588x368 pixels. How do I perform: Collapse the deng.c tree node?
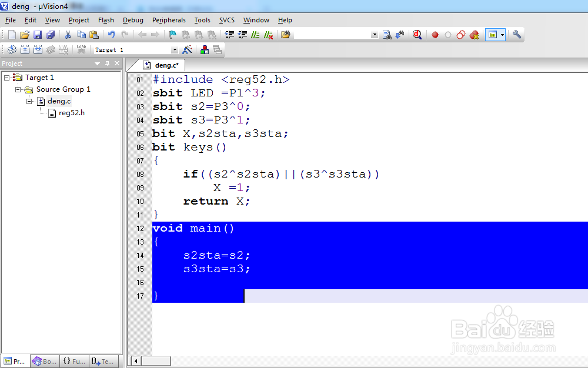click(x=29, y=101)
